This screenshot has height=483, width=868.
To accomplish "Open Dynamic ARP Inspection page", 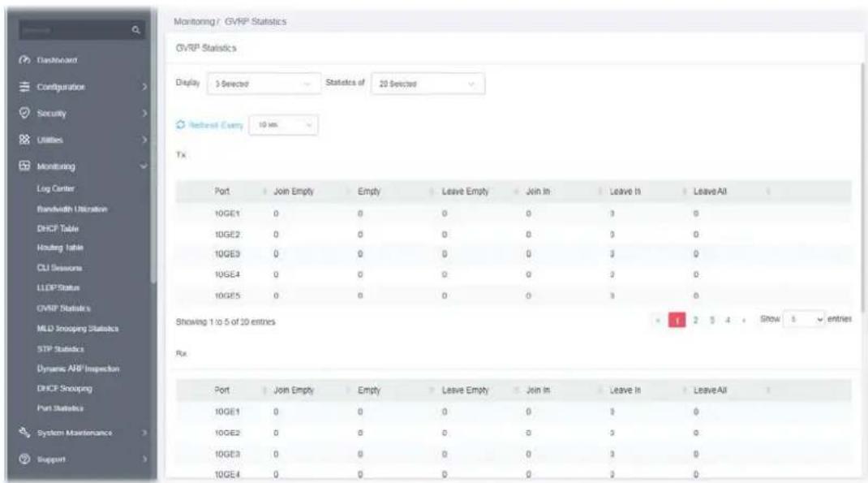I will point(78,369).
